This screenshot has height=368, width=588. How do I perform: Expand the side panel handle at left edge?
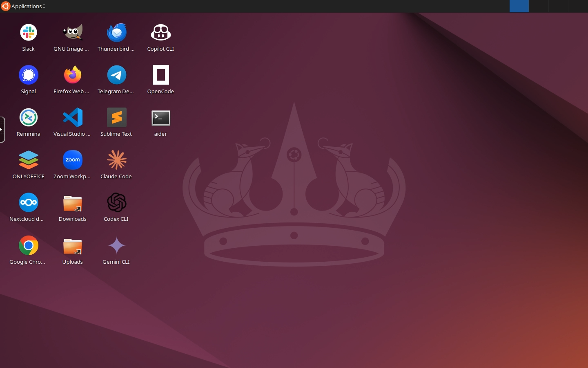coord(2,130)
